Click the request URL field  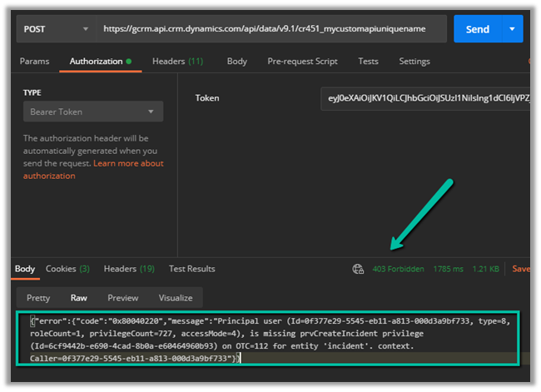pyautogui.click(x=270, y=29)
